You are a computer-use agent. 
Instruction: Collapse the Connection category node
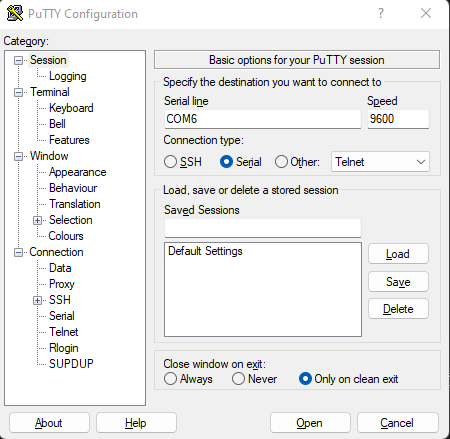[x=18, y=252]
